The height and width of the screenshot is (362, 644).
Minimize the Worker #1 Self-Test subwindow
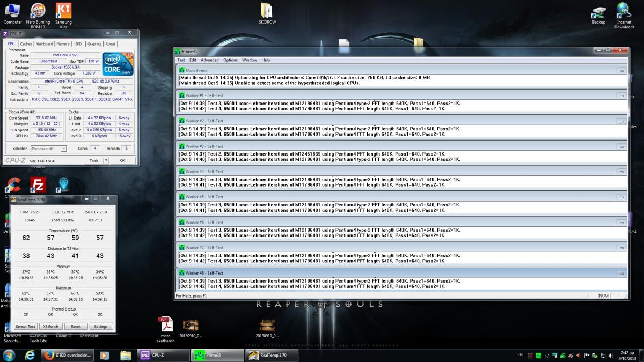pos(621,95)
